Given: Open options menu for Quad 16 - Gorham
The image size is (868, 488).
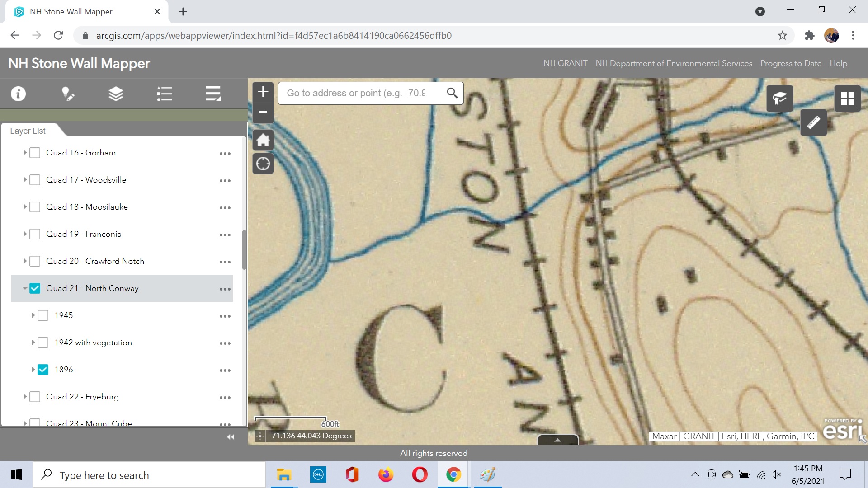Looking at the screenshot, I should [225, 154].
